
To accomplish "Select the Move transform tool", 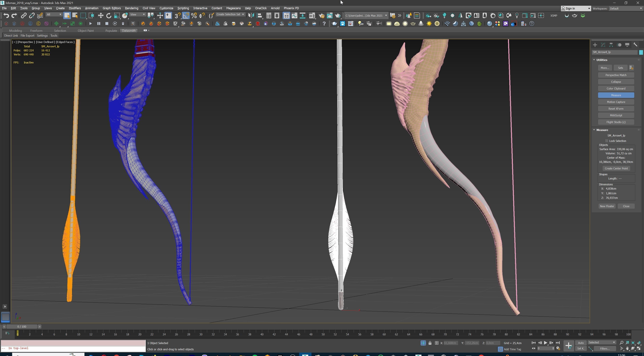I will [100, 15].
